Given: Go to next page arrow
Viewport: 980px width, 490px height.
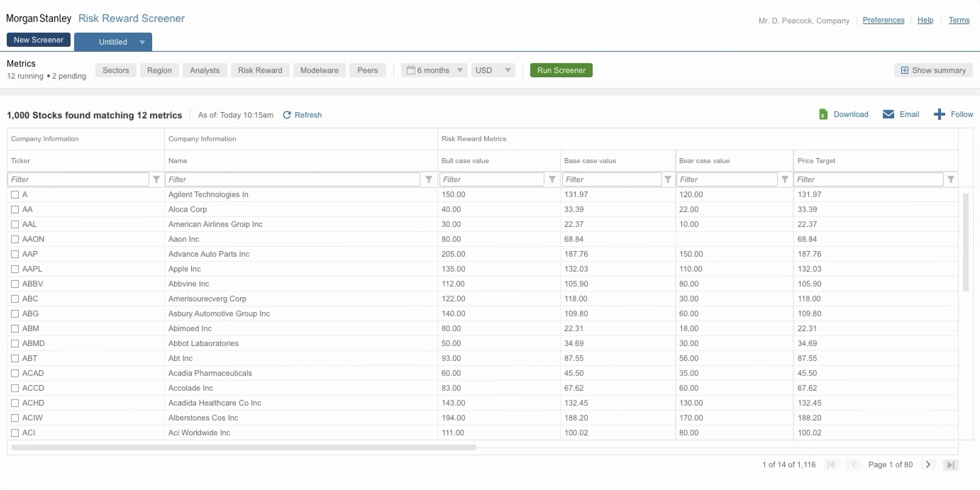Looking at the screenshot, I should (928, 464).
